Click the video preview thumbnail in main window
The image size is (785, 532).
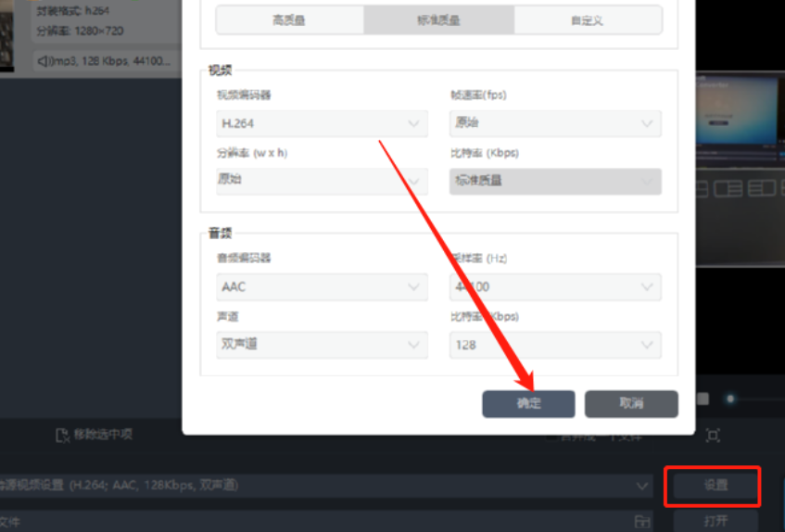pos(740,169)
